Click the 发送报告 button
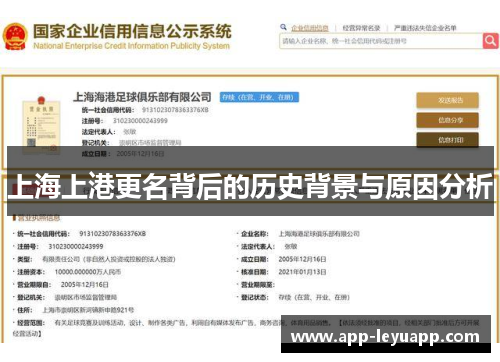Image resolution: width=500 pixels, height=362 pixels. pos(447,100)
